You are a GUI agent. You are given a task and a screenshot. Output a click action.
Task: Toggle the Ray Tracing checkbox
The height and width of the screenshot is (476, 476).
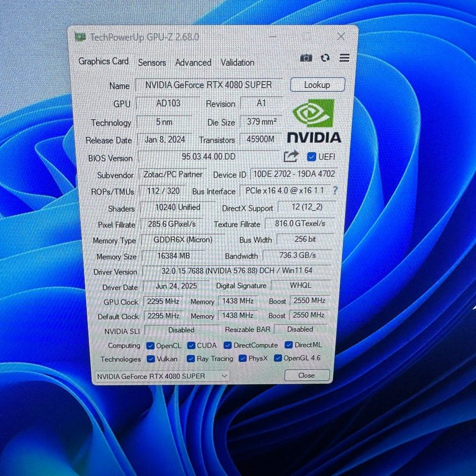[x=190, y=359]
